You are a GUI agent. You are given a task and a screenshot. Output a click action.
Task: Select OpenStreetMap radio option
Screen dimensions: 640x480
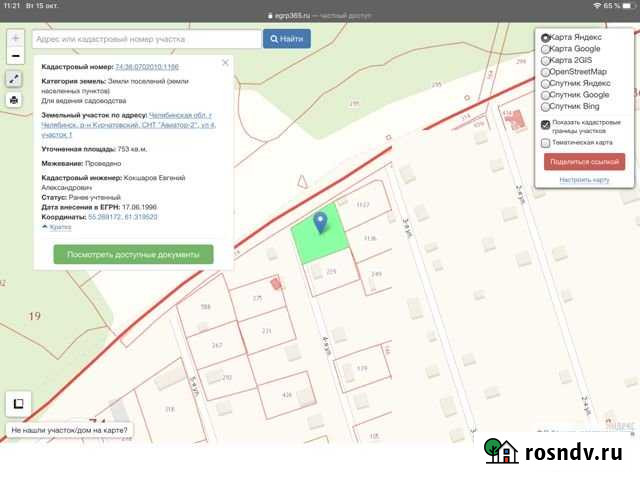click(545, 72)
